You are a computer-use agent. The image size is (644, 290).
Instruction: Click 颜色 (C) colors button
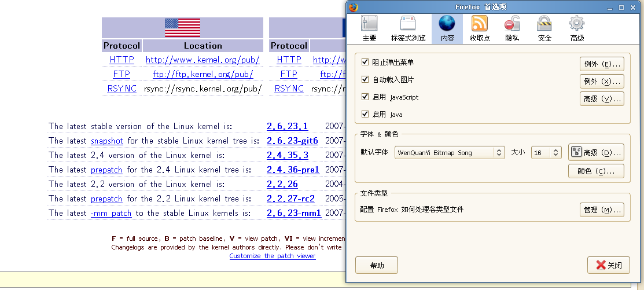tap(596, 171)
